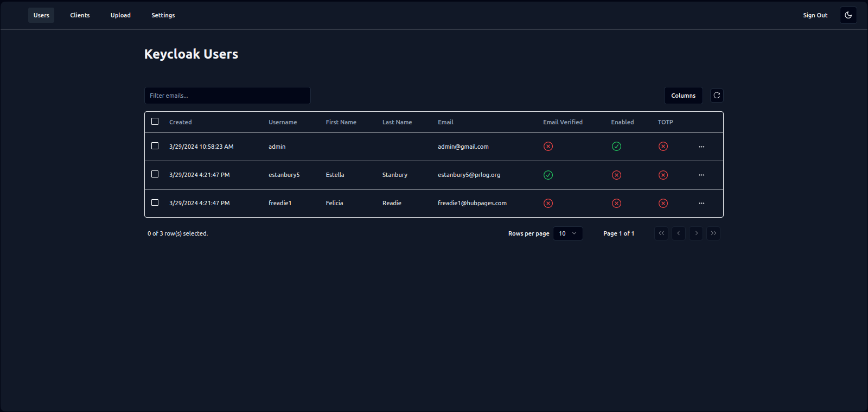Click admin's Enabled green check icon
The width and height of the screenshot is (868, 412).
[x=616, y=147]
